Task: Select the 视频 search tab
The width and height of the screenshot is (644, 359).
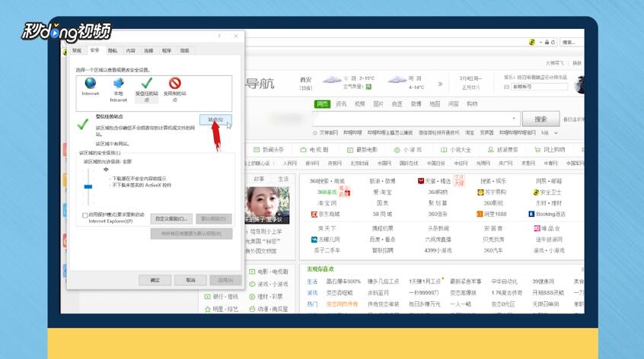Action: click(360, 103)
